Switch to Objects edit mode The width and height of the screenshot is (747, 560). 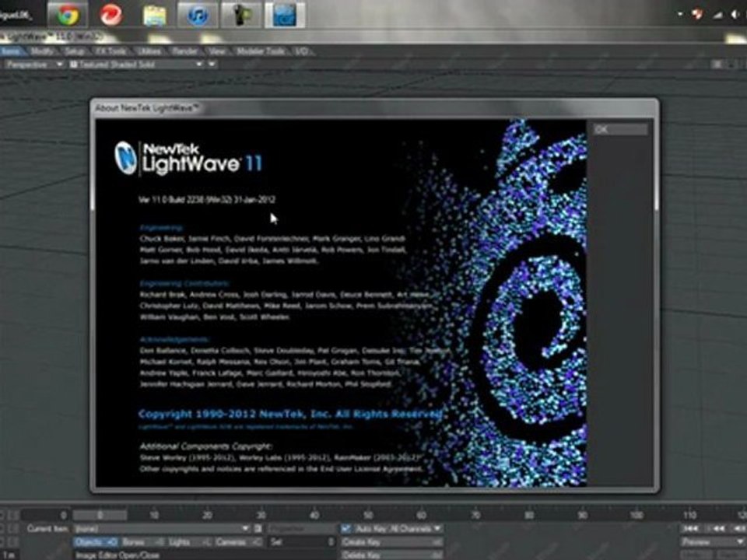[x=96, y=542]
